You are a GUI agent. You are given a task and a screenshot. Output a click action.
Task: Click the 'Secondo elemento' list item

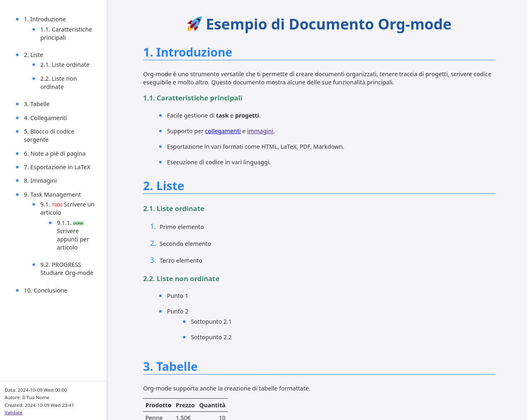(x=185, y=244)
